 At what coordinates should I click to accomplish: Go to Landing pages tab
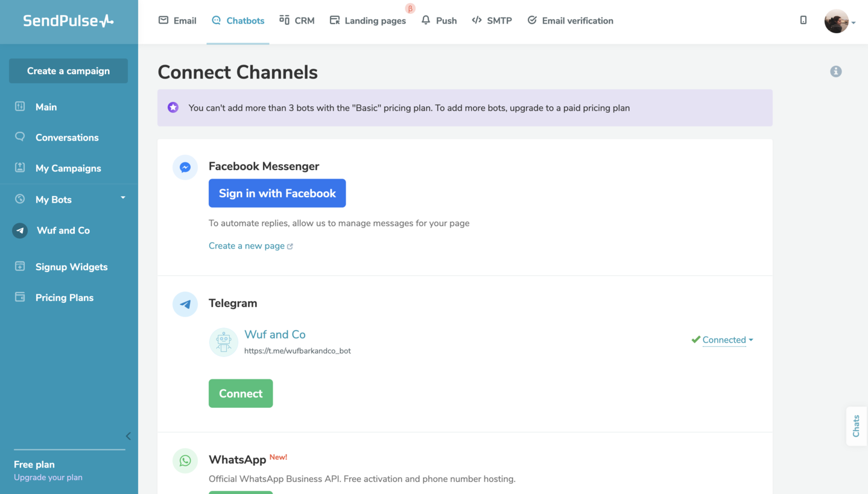pos(368,21)
